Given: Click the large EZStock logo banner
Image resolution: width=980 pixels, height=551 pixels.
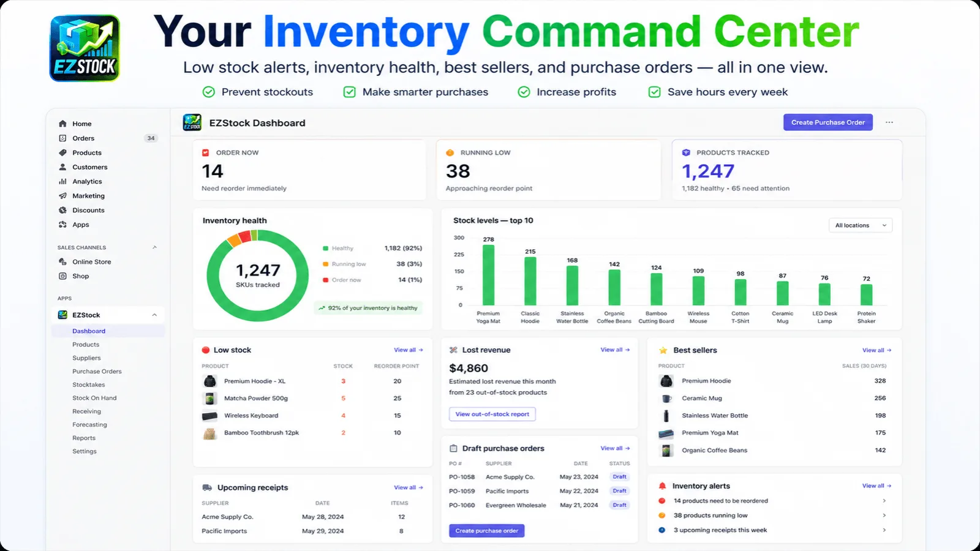Looking at the screenshot, I should point(85,48).
